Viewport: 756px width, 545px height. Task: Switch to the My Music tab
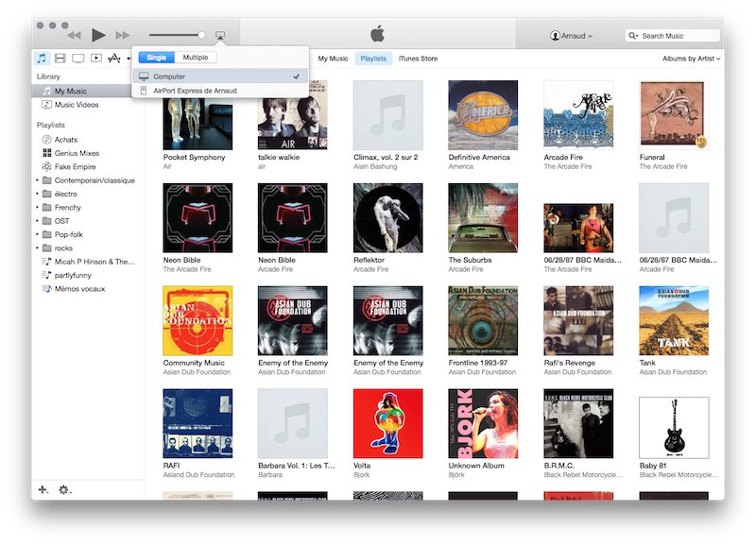point(333,59)
